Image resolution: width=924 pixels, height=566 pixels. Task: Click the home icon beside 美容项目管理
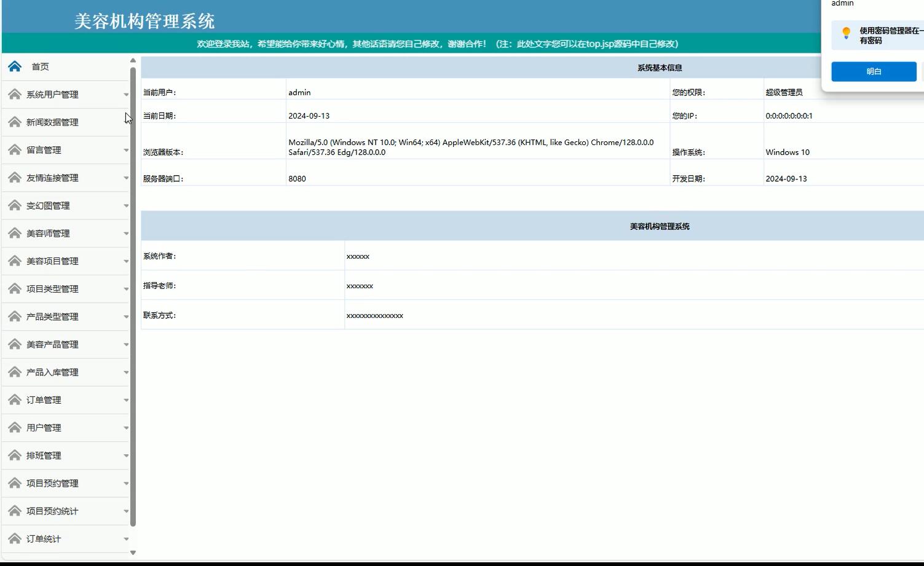(14, 261)
